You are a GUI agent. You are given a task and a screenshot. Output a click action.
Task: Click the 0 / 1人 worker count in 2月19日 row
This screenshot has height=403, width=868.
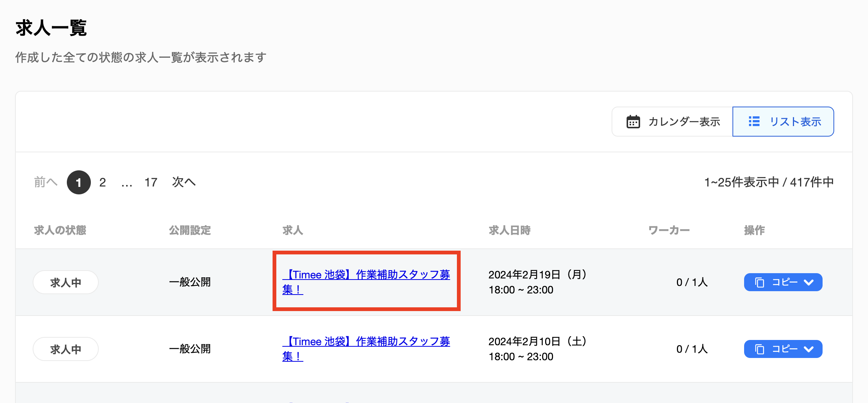point(692,282)
